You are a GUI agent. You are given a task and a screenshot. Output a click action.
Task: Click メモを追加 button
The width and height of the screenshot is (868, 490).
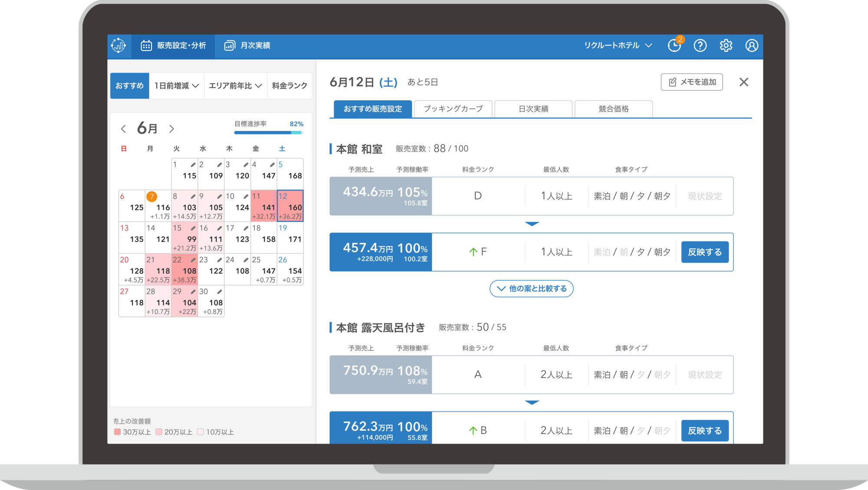pos(692,82)
